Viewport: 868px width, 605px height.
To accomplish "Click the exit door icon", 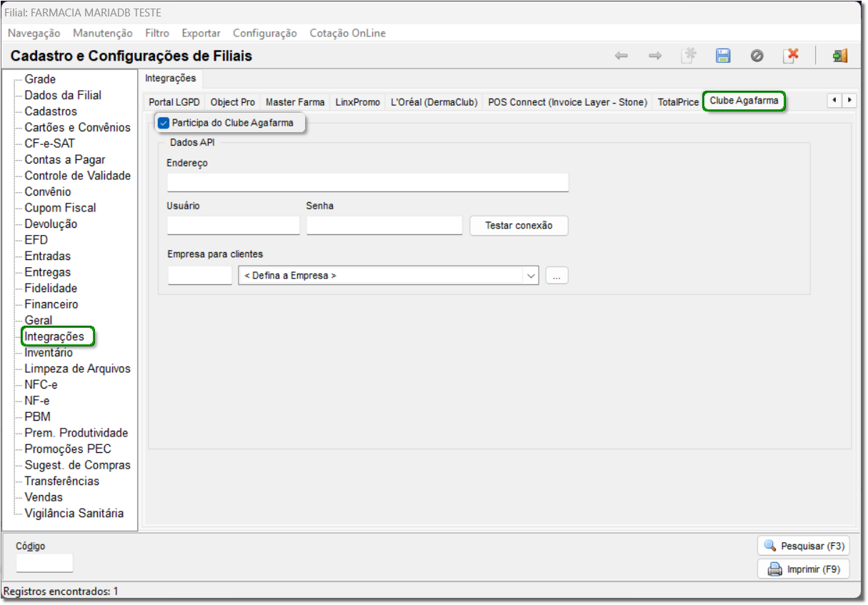I will (x=839, y=56).
